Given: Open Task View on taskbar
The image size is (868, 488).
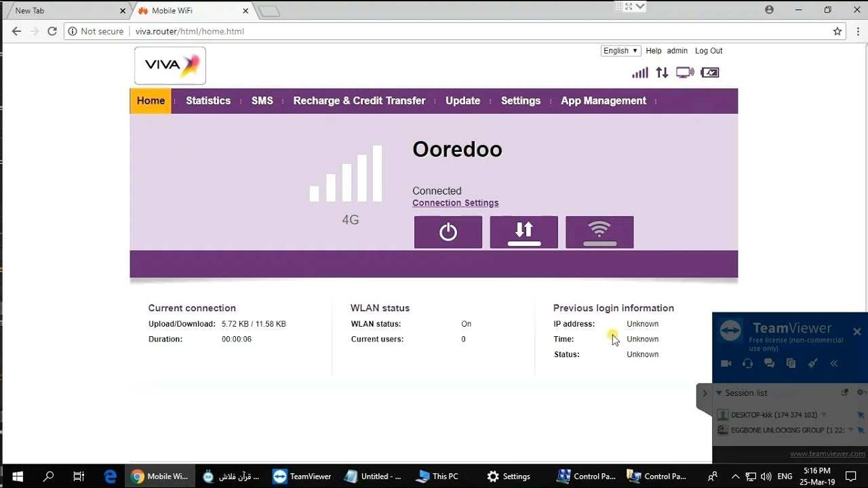Looking at the screenshot, I should (x=79, y=476).
